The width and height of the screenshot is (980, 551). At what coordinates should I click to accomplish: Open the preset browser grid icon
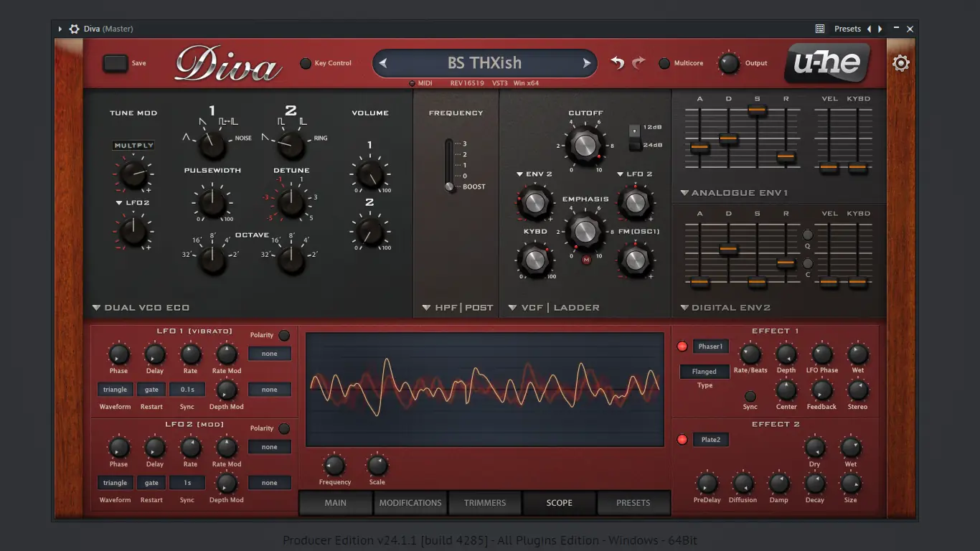[820, 29]
